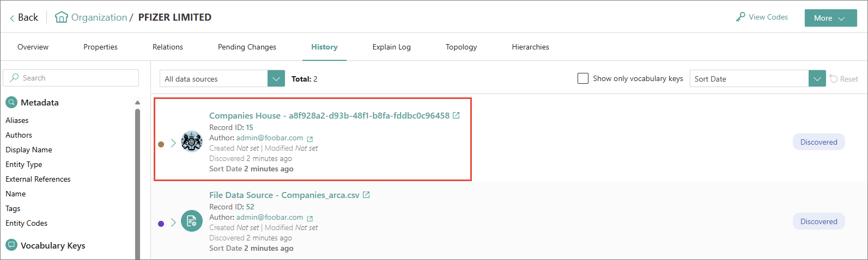
Task: Open external link icon beside Companies_arca.csv
Action: [366, 195]
